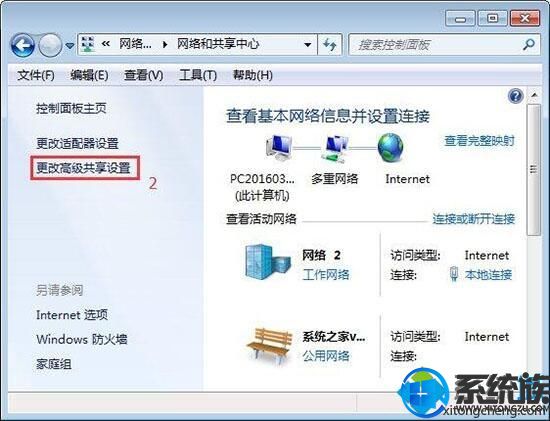Click the 网络... breadcrumb path segment
Image resolution: width=550 pixels, height=421 pixels.
(135, 44)
